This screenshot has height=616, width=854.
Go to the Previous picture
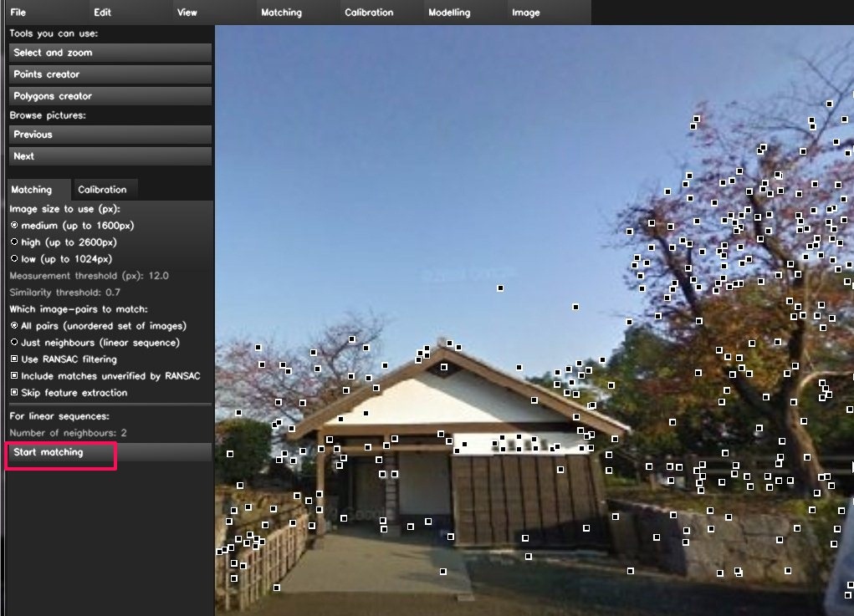[110, 135]
